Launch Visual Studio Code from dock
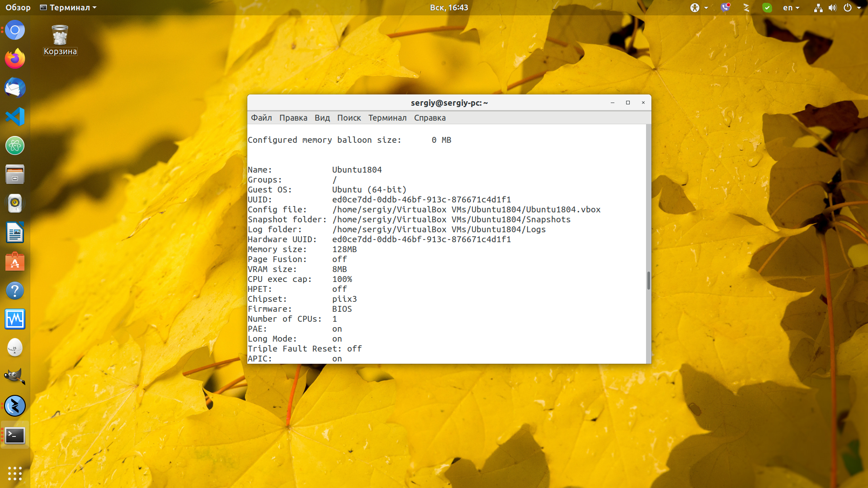Image resolution: width=868 pixels, height=488 pixels. tap(15, 117)
